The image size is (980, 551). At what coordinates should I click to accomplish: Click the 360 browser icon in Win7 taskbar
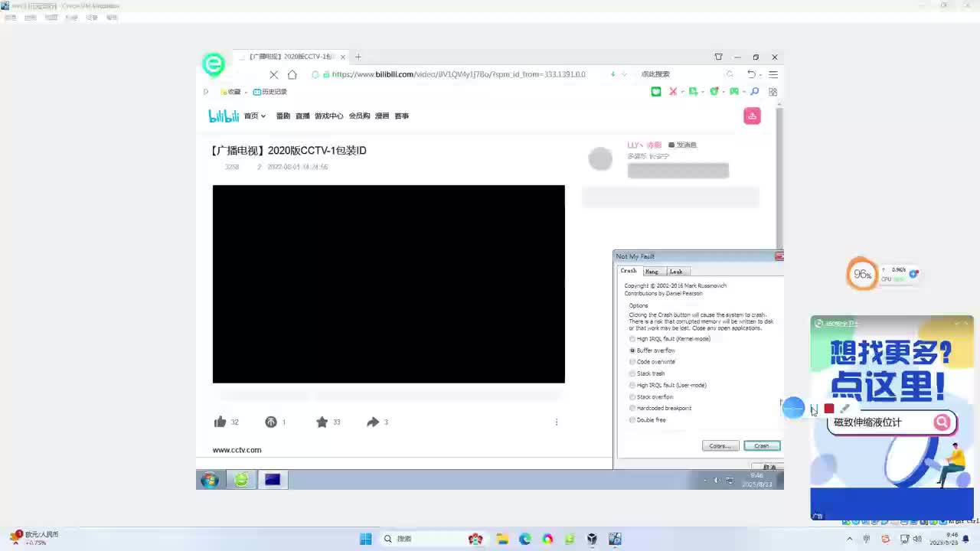[241, 480]
